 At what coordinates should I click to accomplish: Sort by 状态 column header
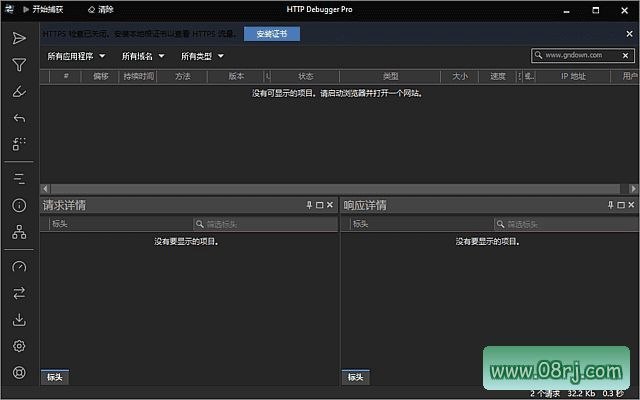tap(305, 76)
